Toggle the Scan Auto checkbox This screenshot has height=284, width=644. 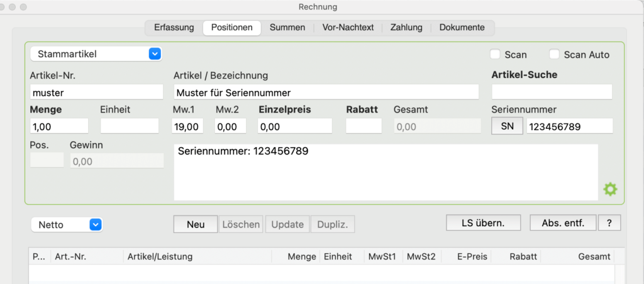tap(555, 54)
